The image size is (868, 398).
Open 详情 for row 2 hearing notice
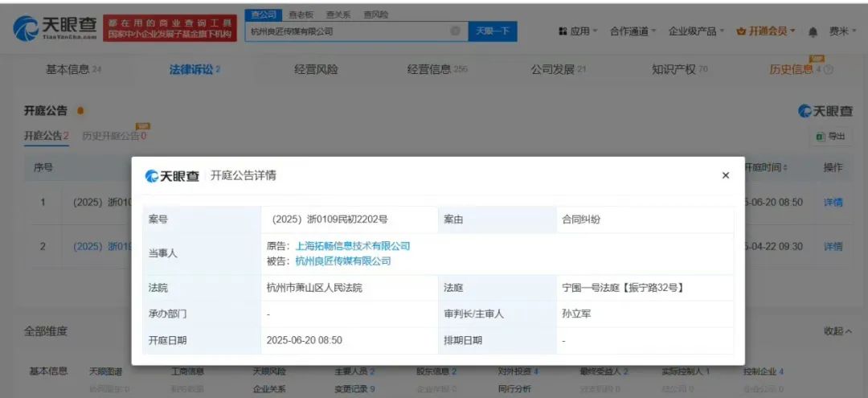833,247
